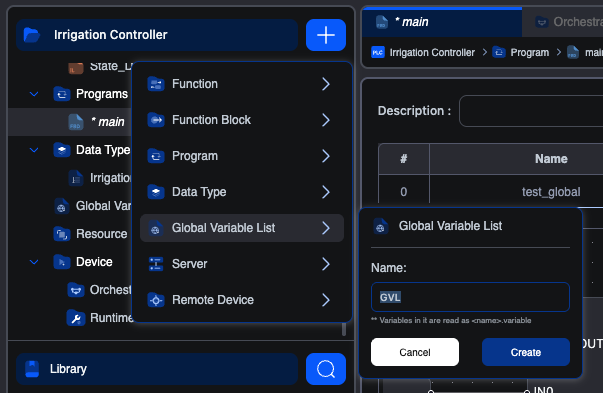
Task: Click the State_L item icon in tree
Action: pyautogui.click(x=76, y=68)
